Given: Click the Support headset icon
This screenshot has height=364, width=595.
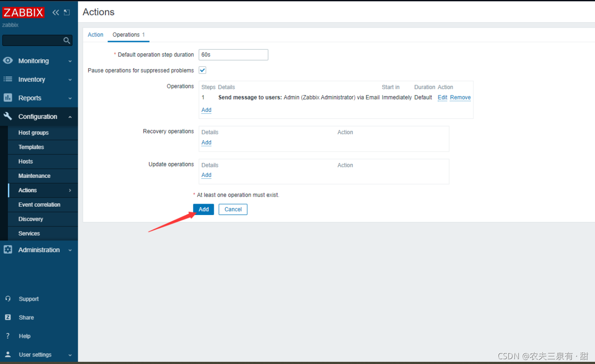Looking at the screenshot, I should 8,299.
